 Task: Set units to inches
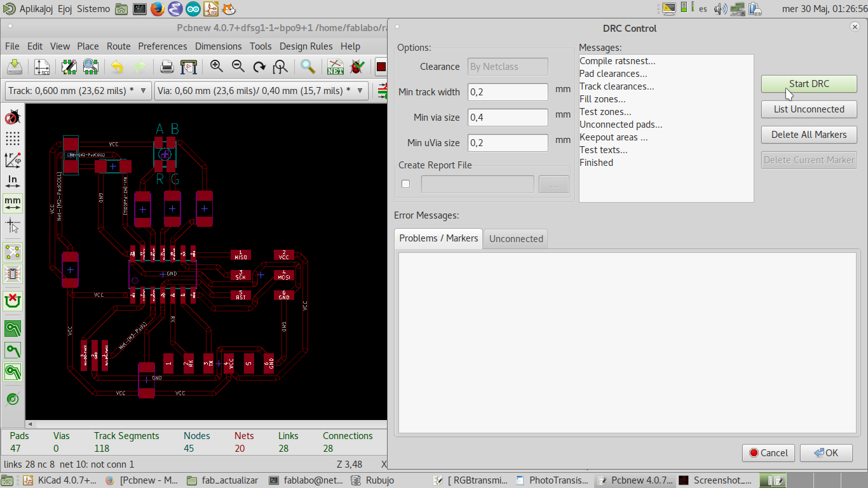coord(13,182)
